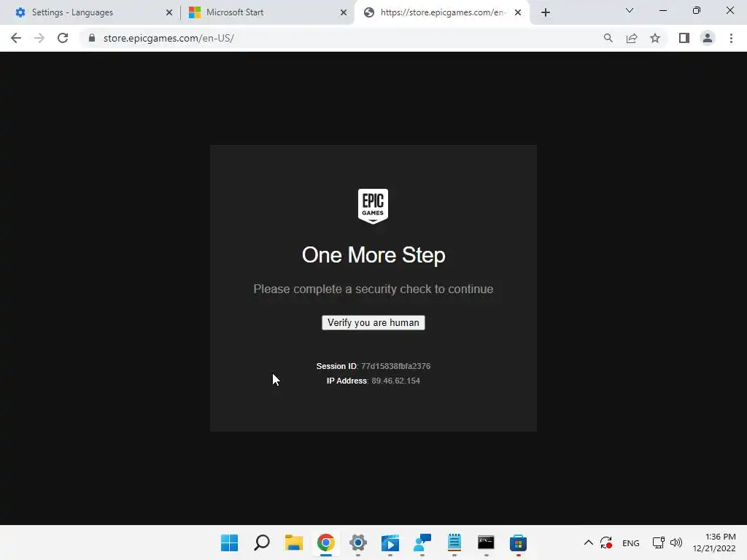Expand the tab search chevron
Viewport: 747px width, 560px height.
630,10
